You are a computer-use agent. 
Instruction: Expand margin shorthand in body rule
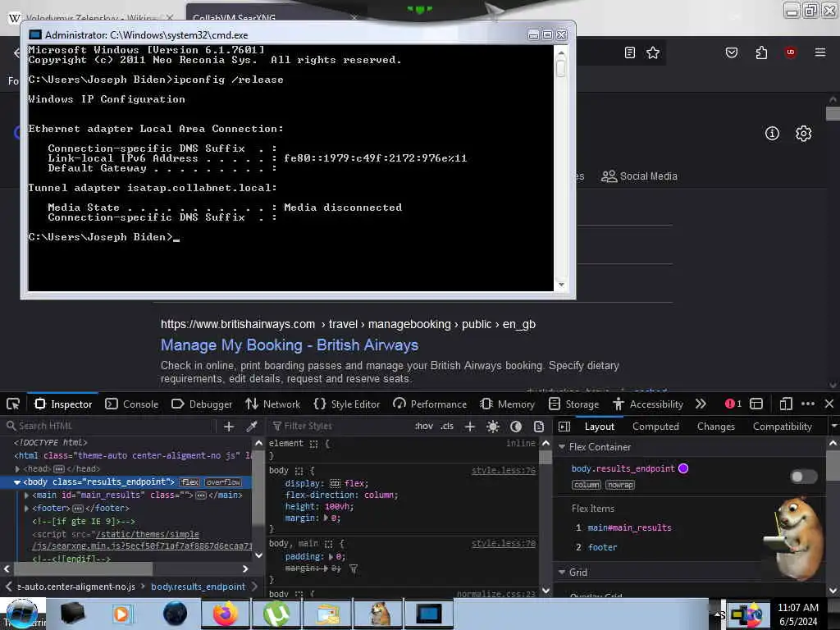pyautogui.click(x=326, y=518)
